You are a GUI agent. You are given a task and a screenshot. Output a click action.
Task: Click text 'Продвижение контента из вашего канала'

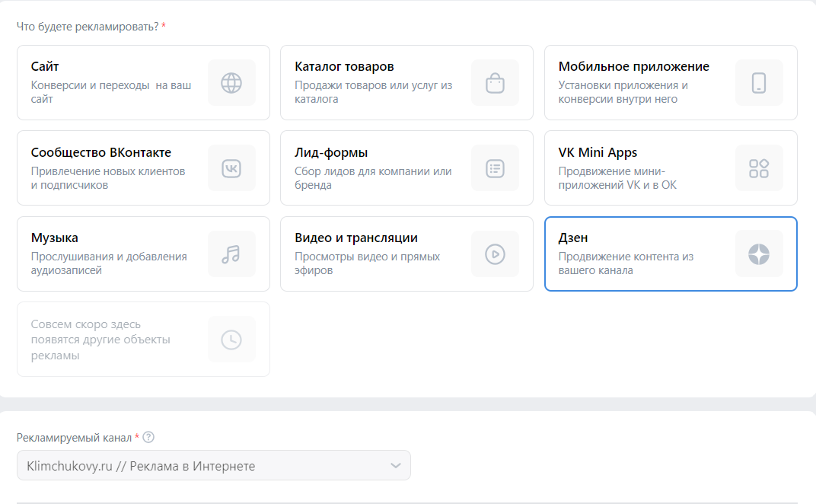[x=626, y=263]
